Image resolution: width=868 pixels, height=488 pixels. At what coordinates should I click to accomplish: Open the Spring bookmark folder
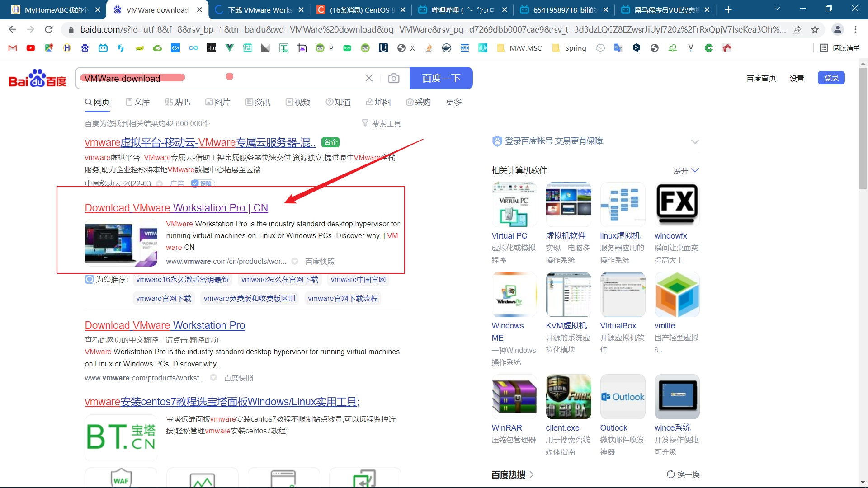click(570, 48)
